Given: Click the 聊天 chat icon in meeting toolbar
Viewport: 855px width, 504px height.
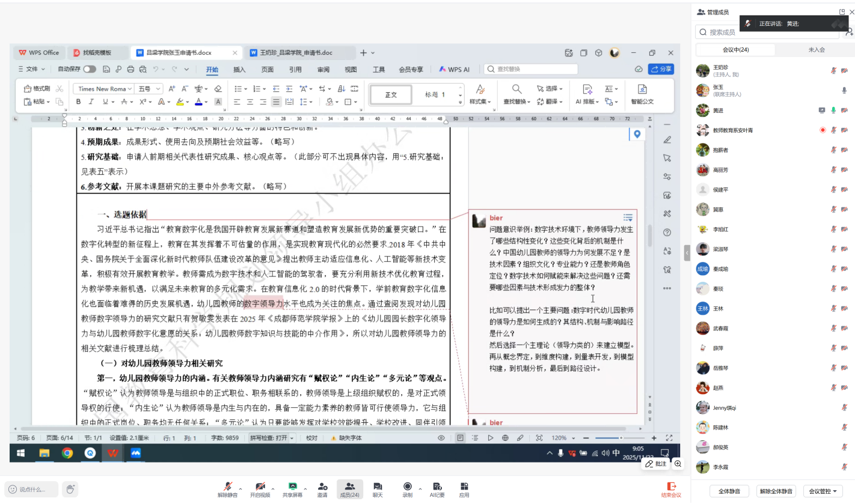Looking at the screenshot, I should tap(378, 487).
